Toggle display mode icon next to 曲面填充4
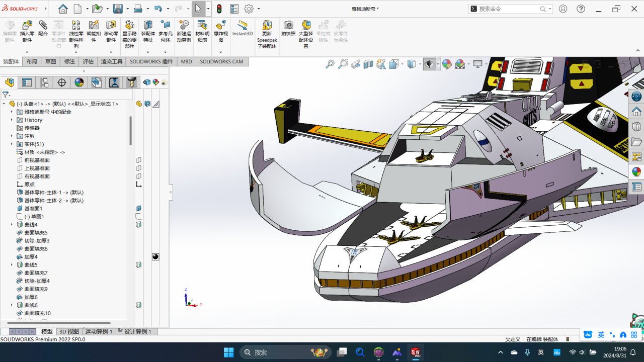This screenshot has height=362, width=644. click(155, 257)
